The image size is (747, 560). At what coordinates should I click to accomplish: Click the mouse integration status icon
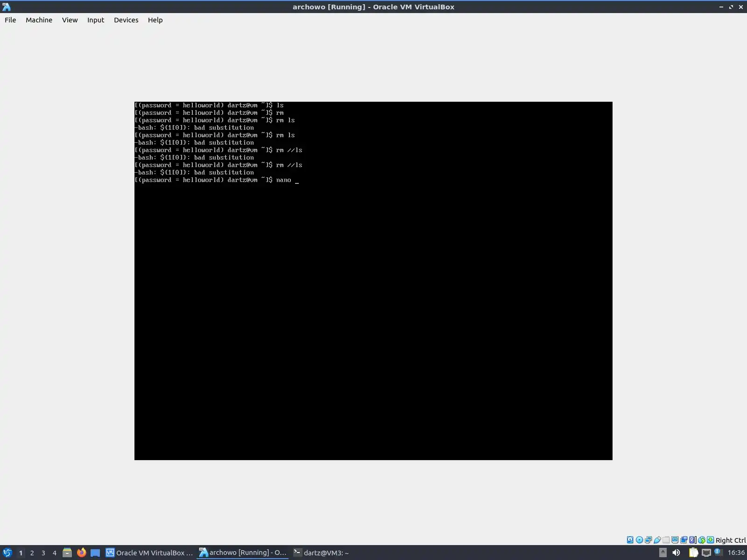pos(702,540)
